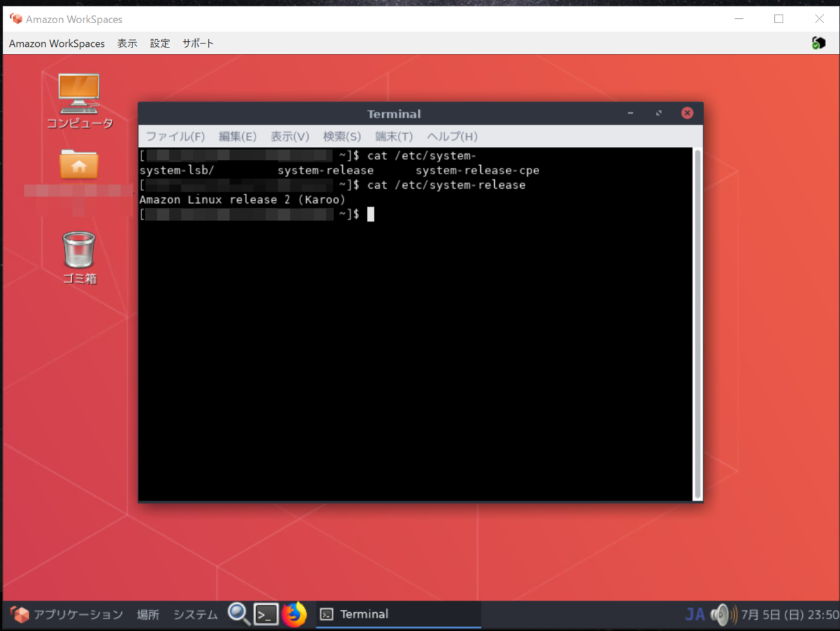840x631 pixels.
Task: Open the WorkSpaces 表示 menu
Action: (x=127, y=43)
